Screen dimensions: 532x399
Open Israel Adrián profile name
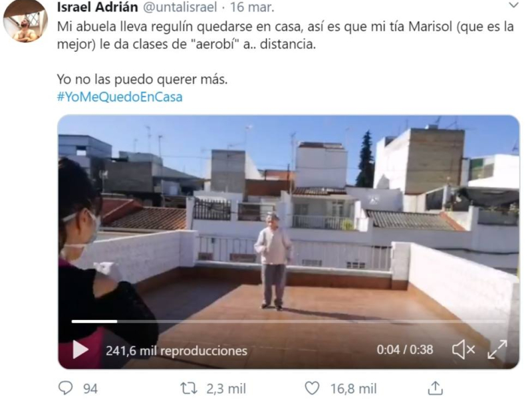tap(97, 7)
